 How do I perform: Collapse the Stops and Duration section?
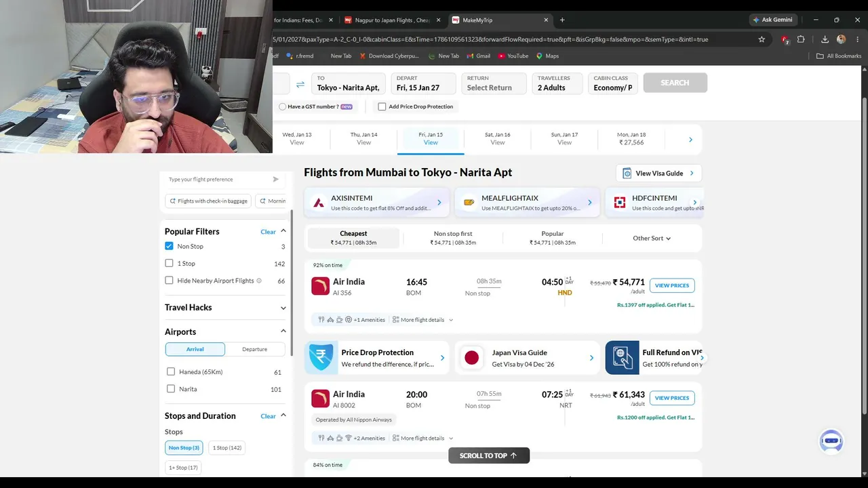pos(283,415)
